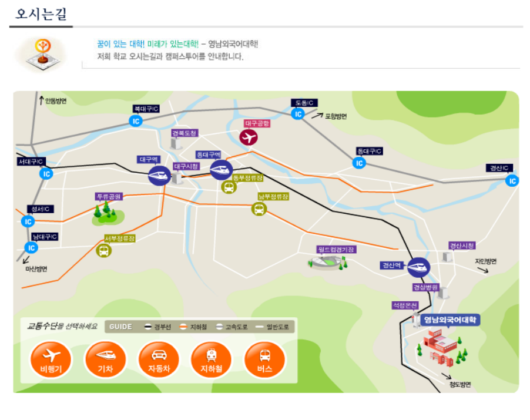530x420 pixels.
Task: Pick the 버스 (bus) transport button
Action: 264,359
